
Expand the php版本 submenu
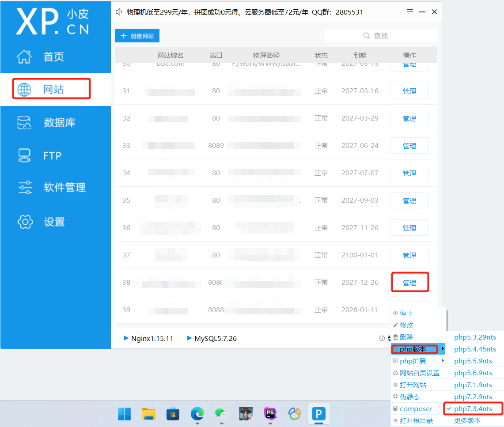[x=413, y=349]
